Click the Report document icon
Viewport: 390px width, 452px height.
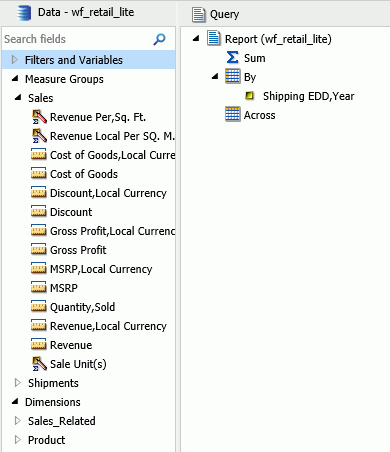pyautogui.click(x=213, y=38)
